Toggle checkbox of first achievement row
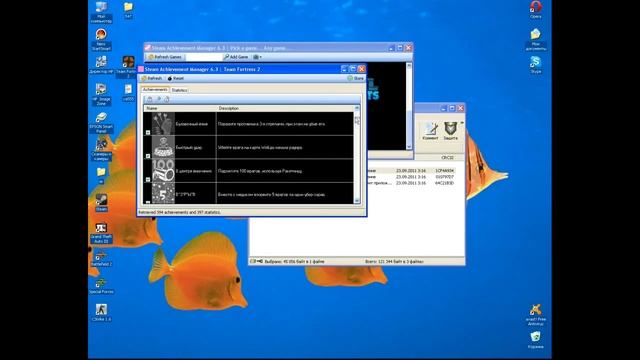 (x=148, y=132)
